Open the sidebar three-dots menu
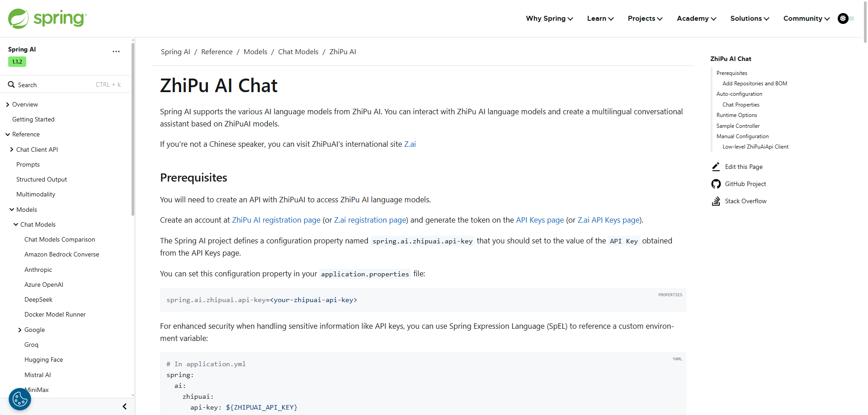Viewport: 868px width, 415px height. [116, 51]
